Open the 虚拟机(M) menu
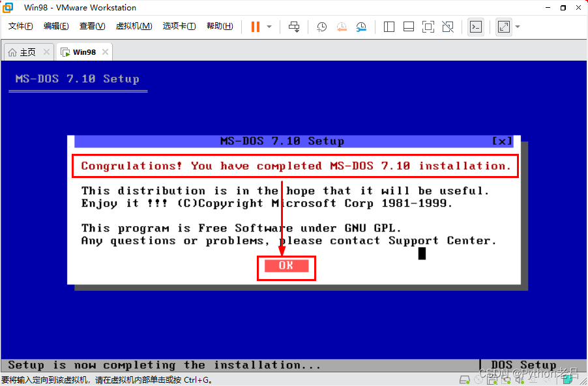 (x=134, y=26)
